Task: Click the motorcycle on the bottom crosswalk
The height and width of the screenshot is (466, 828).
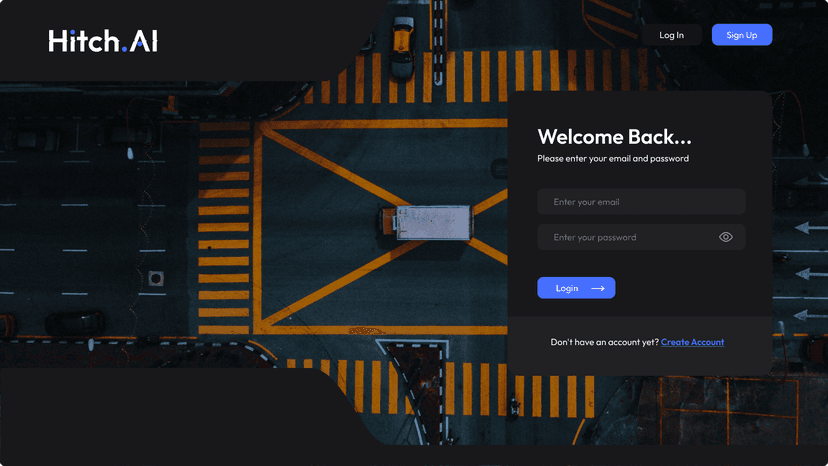Action: click(x=514, y=407)
